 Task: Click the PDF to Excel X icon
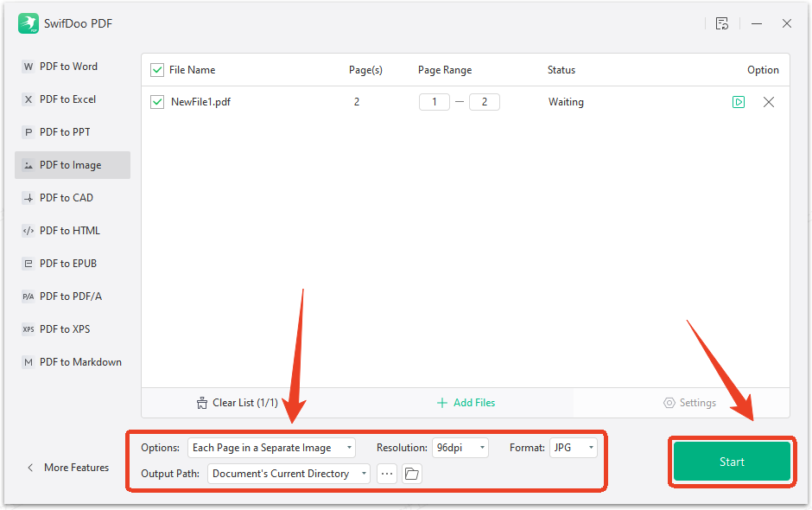pyautogui.click(x=29, y=99)
